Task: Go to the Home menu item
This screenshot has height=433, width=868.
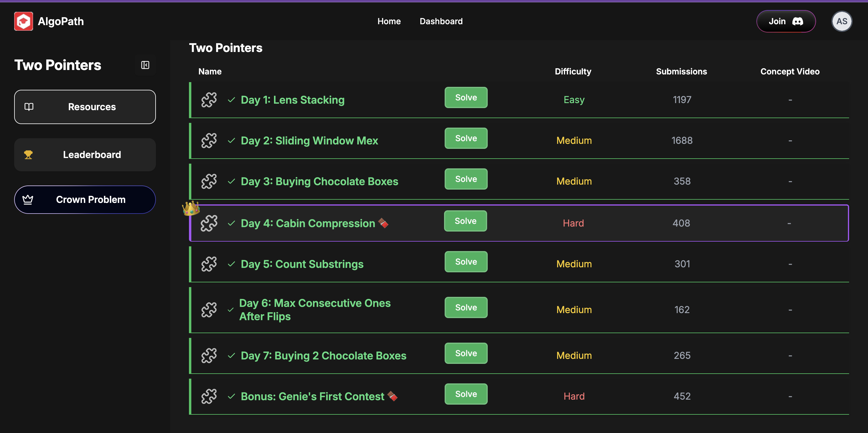Action: point(389,21)
